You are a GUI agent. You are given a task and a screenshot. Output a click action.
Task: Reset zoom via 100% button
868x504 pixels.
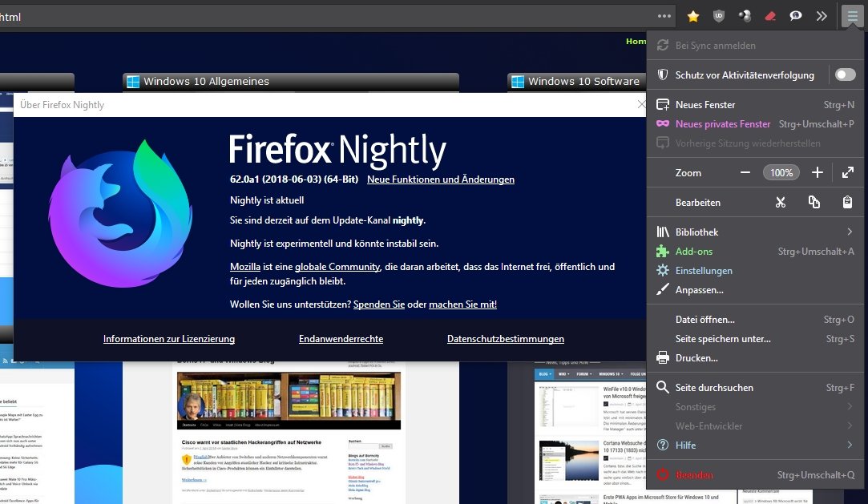pyautogui.click(x=781, y=172)
